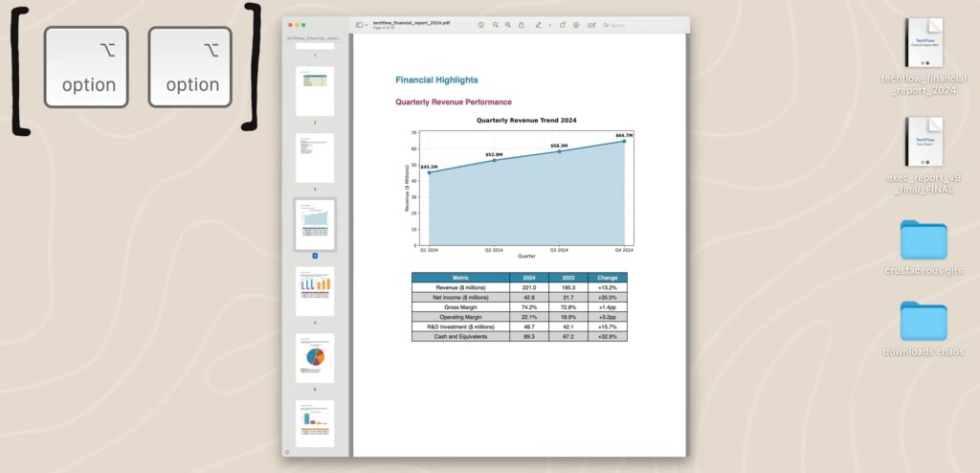Click the form filling toolbar icon
The height and width of the screenshot is (473, 980).
click(591, 24)
